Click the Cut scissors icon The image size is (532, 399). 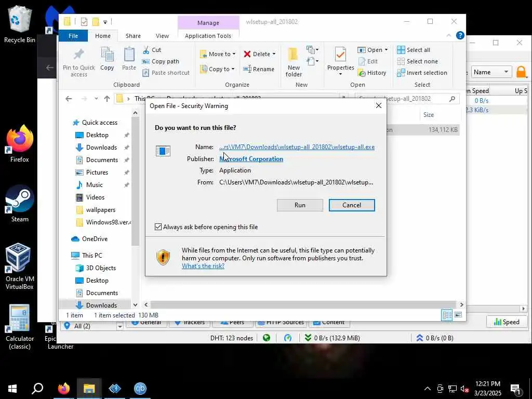pyautogui.click(x=146, y=50)
